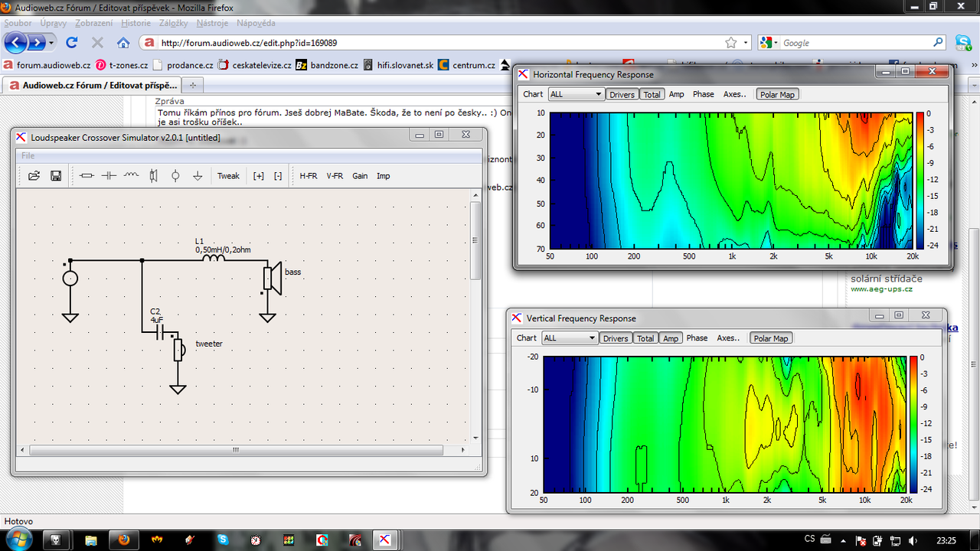
Task: Add a resistor component from the toolbar
Action: click(x=87, y=176)
